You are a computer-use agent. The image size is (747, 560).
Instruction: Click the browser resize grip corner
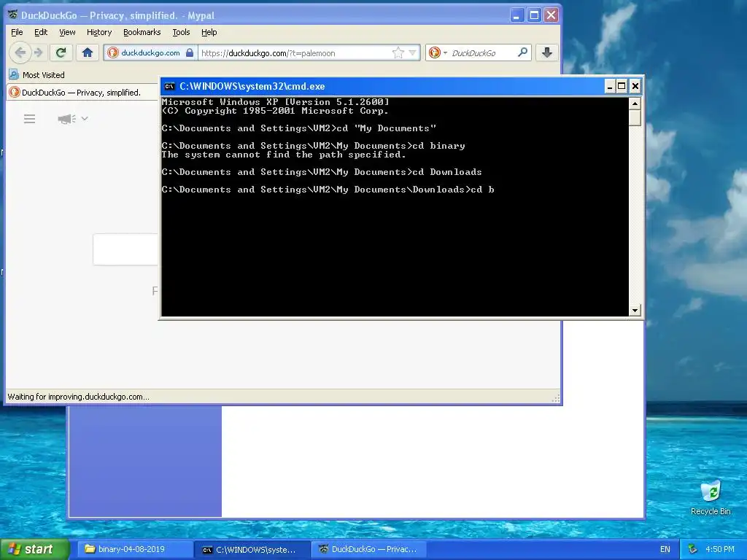(555, 399)
